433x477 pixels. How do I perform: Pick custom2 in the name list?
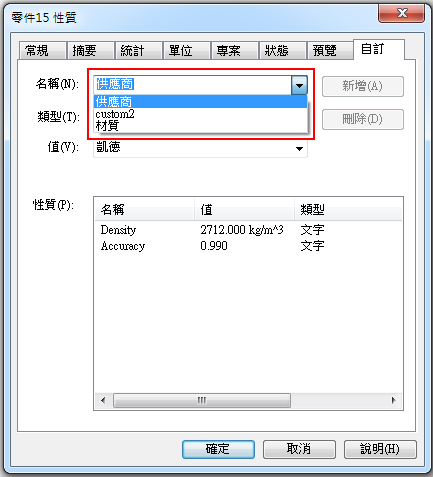200,114
